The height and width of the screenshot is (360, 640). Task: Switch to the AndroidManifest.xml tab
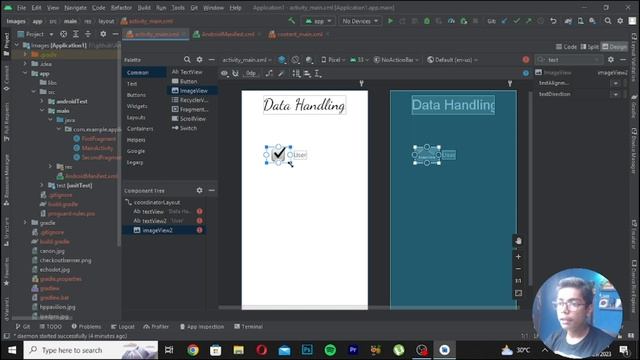(x=228, y=34)
